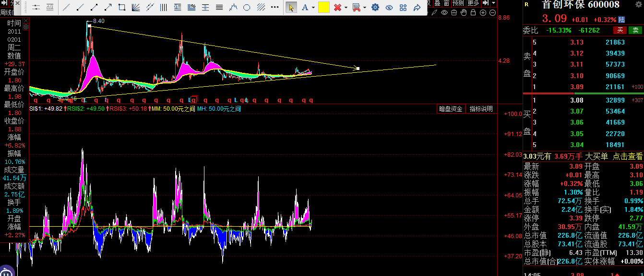Activate the pointer selection cursor tool
Screen dimensions: 644x276
[x=291, y=7]
